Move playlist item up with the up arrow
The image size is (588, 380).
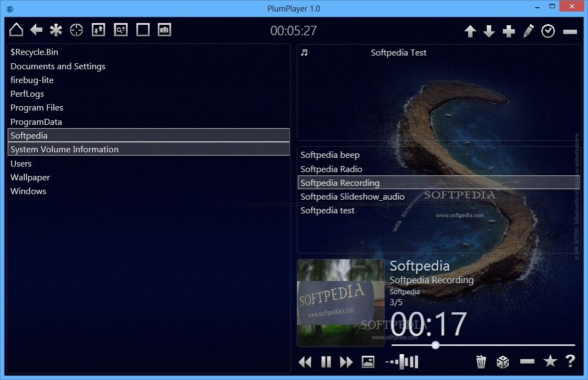(x=470, y=31)
